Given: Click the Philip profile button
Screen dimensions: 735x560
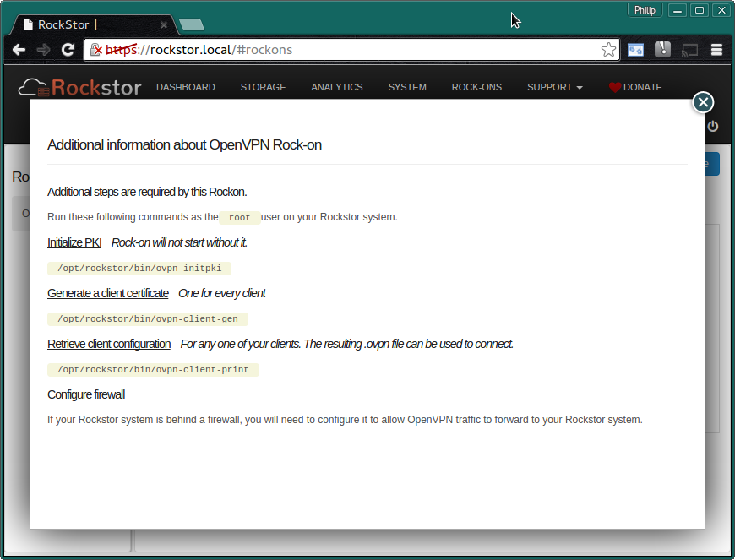Looking at the screenshot, I should pyautogui.click(x=645, y=10).
